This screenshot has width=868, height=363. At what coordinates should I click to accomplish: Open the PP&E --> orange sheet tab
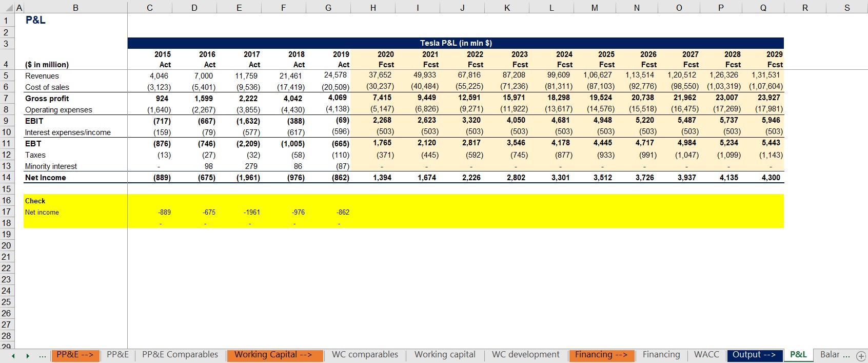(75, 355)
